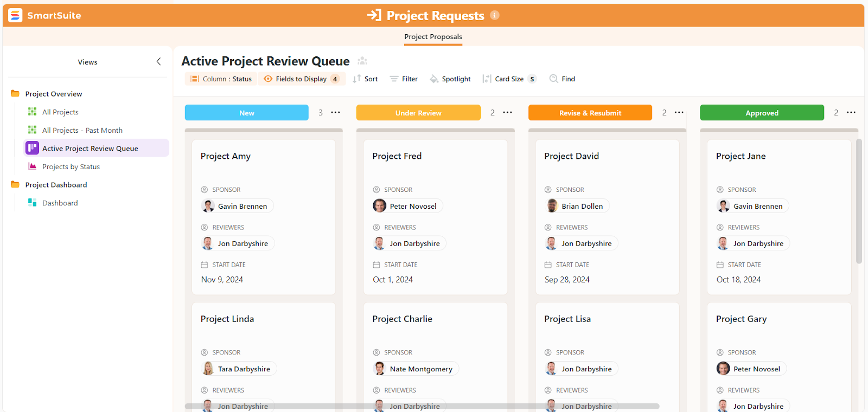Change Card Size setting
This screenshot has width=868, height=412.
coord(509,79)
